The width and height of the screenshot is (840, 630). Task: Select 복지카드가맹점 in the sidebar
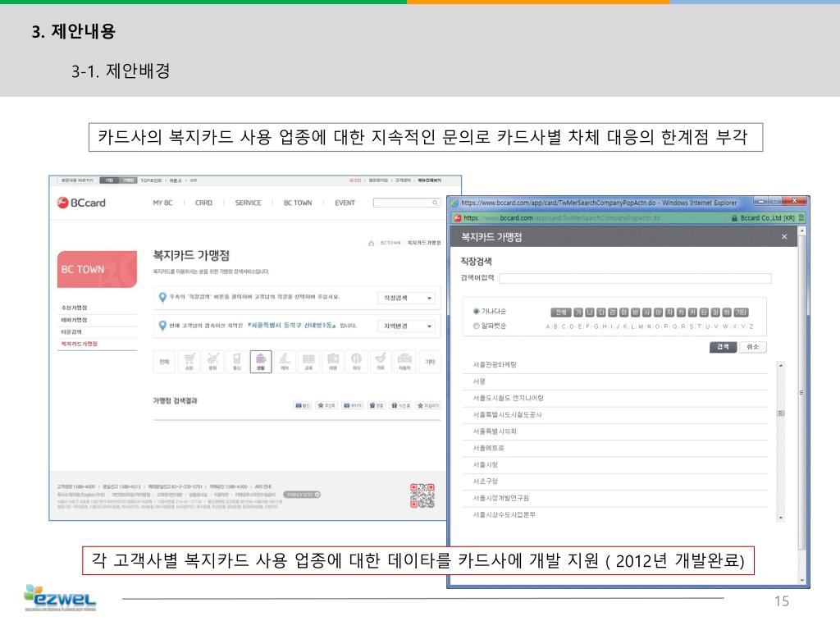point(80,344)
